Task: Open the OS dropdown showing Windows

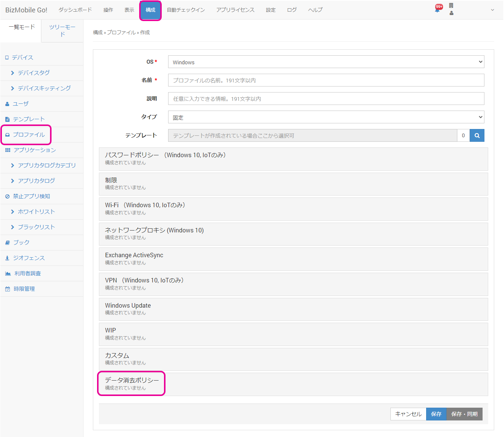Action: click(326, 62)
